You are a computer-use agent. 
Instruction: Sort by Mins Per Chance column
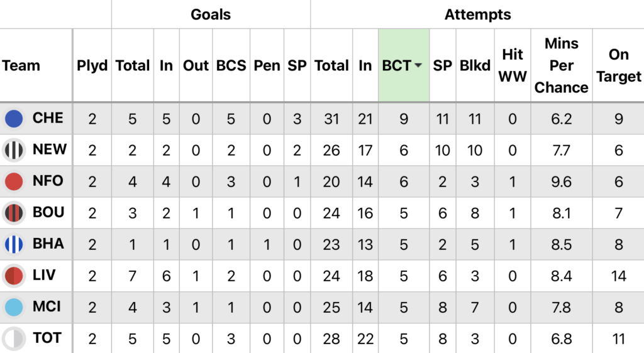click(561, 65)
